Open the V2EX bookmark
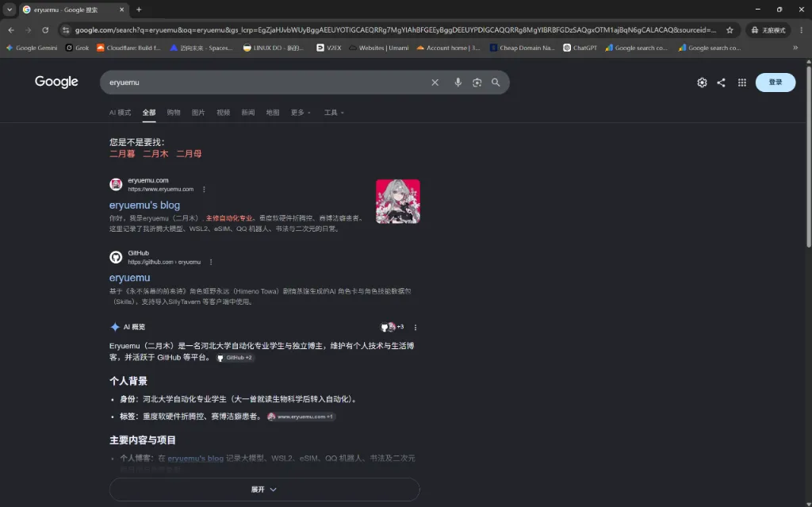This screenshot has width=812, height=507. [329, 48]
